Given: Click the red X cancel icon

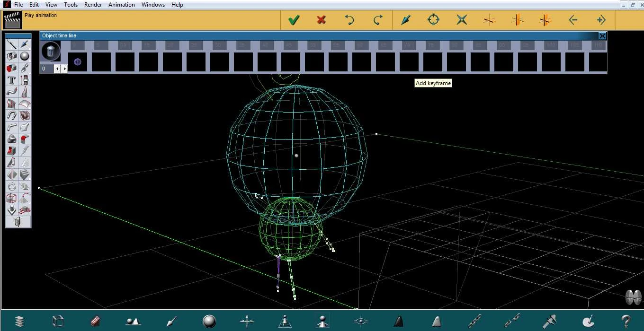Looking at the screenshot, I should [x=322, y=20].
